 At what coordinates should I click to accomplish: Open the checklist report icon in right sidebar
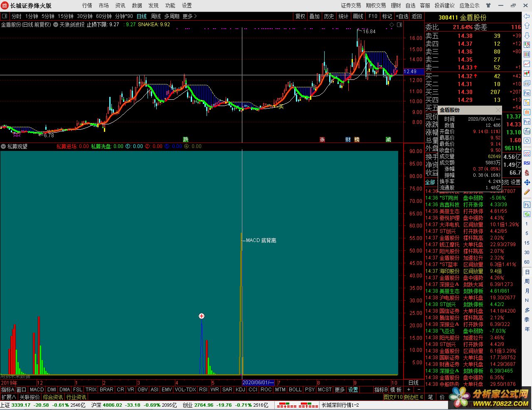pos(527,45)
